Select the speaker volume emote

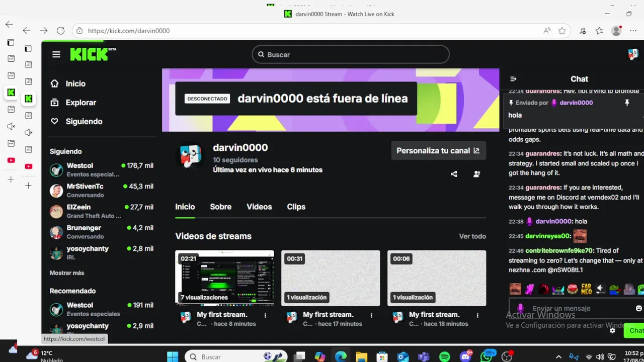(x=601, y=289)
